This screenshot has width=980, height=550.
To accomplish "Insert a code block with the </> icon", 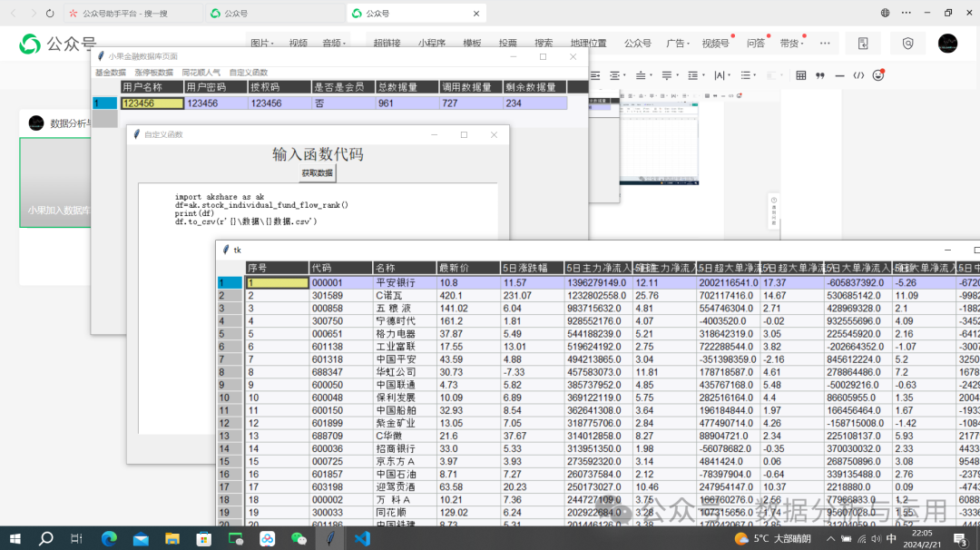I will pos(858,75).
